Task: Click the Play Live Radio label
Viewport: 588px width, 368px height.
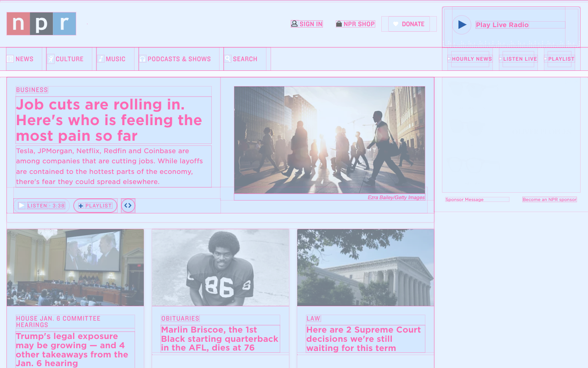Action: pyautogui.click(x=502, y=25)
